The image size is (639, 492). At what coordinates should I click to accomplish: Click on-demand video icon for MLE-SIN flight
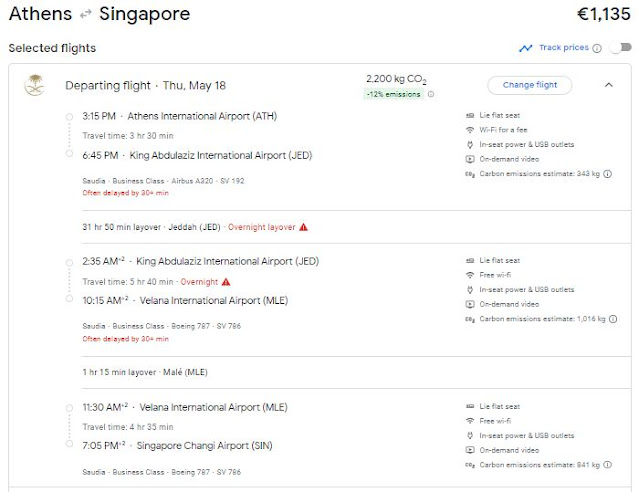[470, 450]
